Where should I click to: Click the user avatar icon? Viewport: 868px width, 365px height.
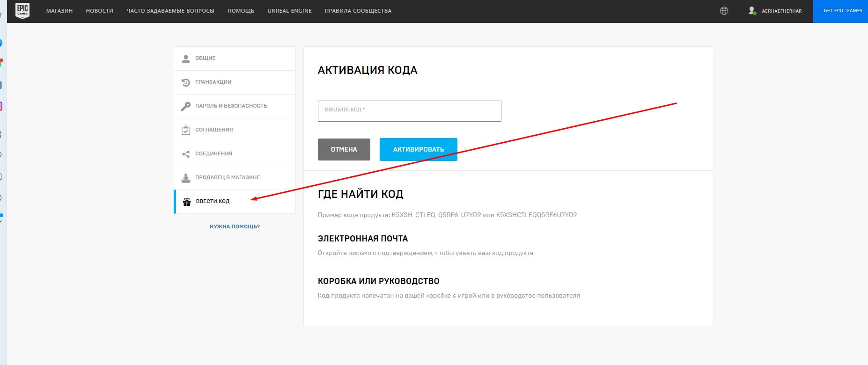click(752, 11)
